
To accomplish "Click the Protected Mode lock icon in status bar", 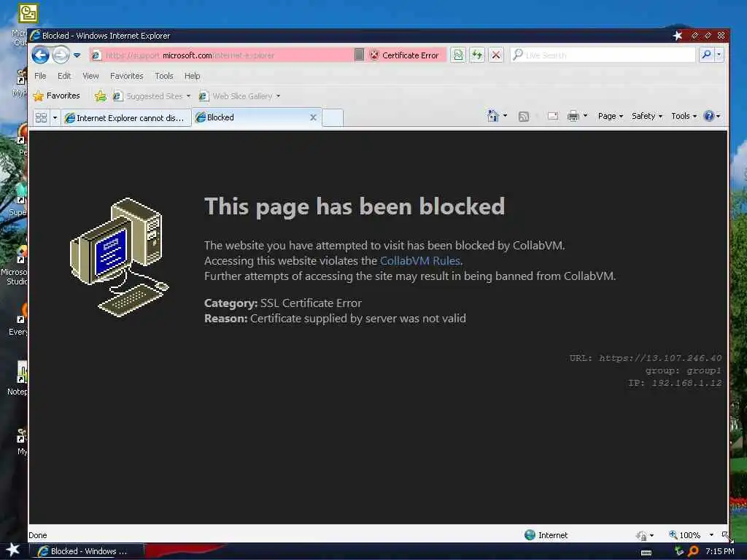I will (641, 535).
